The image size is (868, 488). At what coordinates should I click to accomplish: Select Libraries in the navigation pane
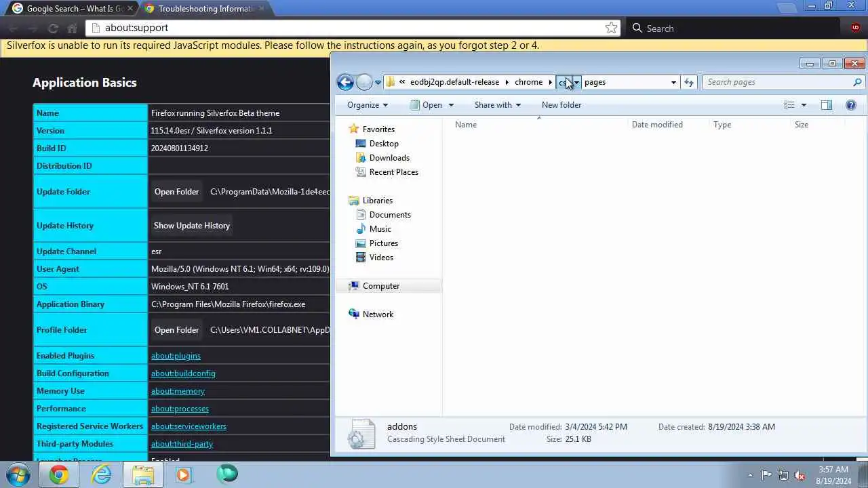377,201
